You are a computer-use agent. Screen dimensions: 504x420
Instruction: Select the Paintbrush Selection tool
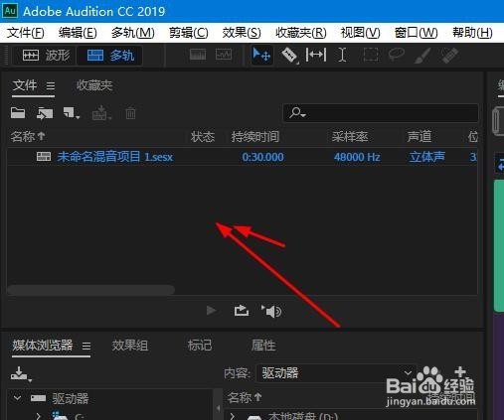click(422, 56)
